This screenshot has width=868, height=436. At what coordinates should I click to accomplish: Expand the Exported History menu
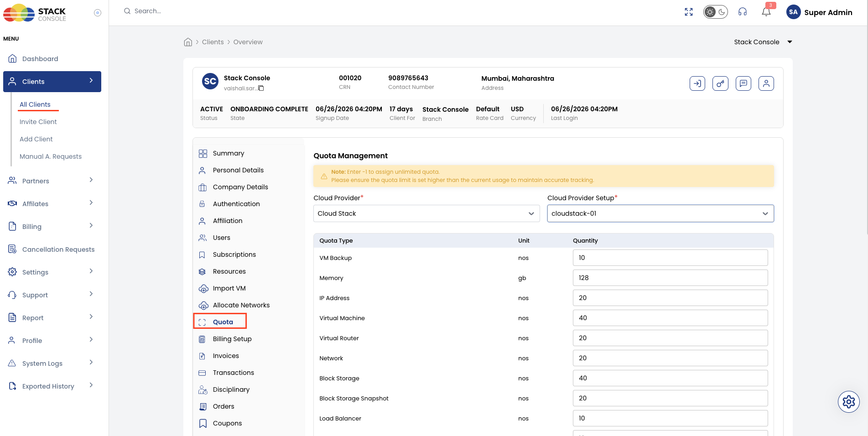pyautogui.click(x=52, y=386)
